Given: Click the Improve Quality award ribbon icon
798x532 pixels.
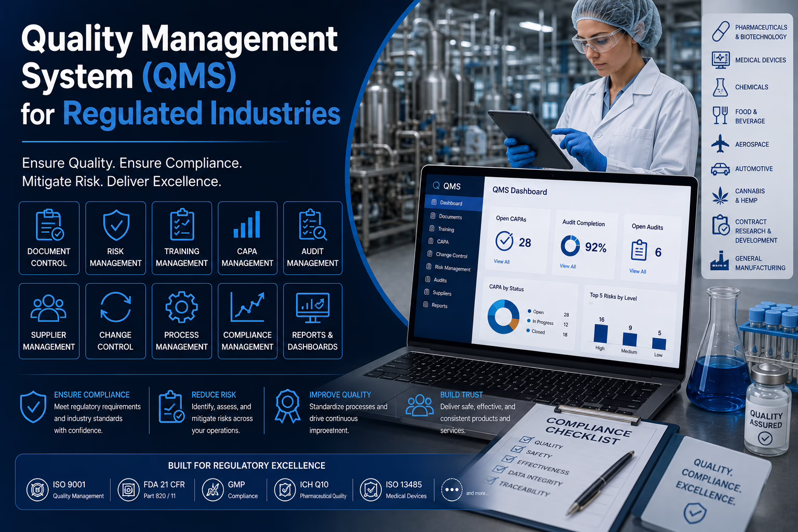Looking at the screenshot, I should (x=287, y=406).
